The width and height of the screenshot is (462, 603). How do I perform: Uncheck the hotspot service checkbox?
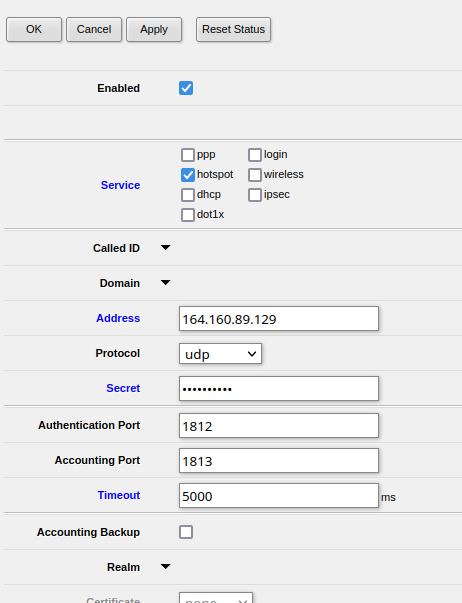coord(188,175)
